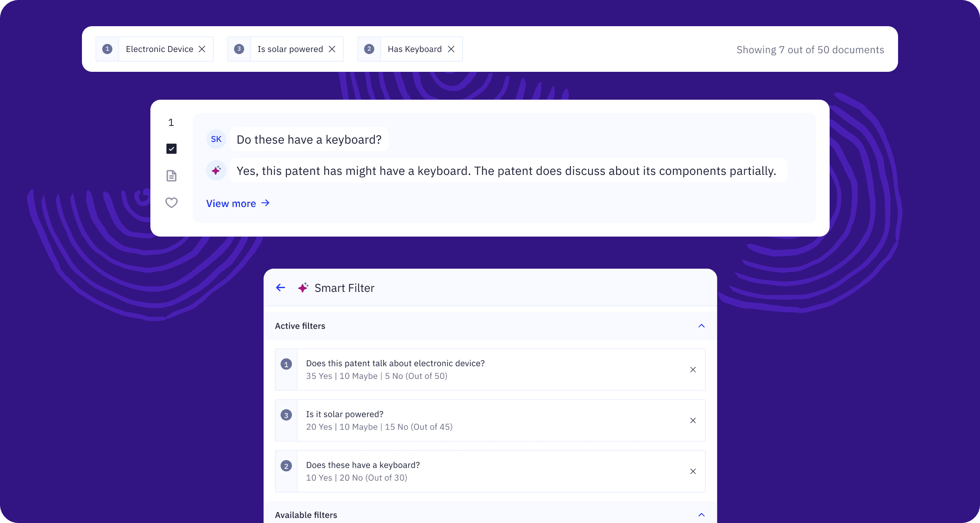The width and height of the screenshot is (980, 523).
Task: Open the document page icon
Action: pyautogui.click(x=171, y=176)
